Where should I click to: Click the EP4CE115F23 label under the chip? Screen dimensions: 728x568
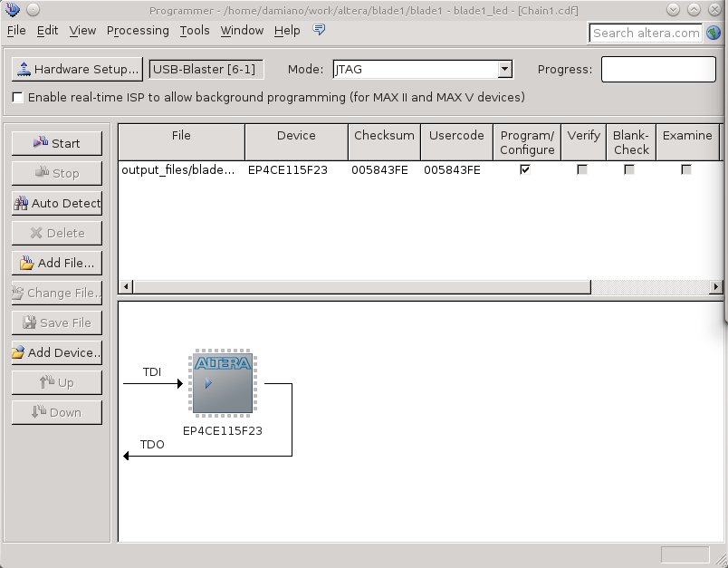[x=223, y=431]
